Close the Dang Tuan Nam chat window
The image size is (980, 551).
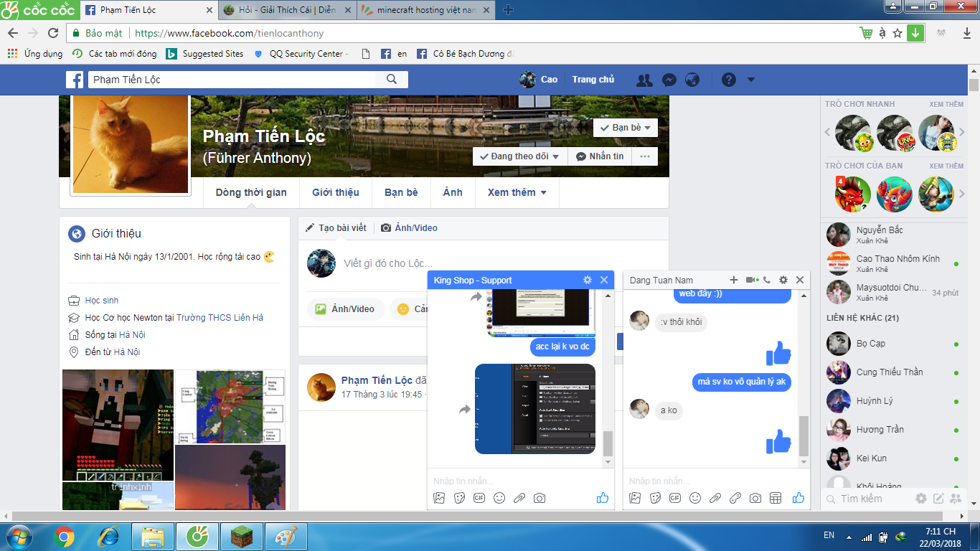[x=800, y=280]
